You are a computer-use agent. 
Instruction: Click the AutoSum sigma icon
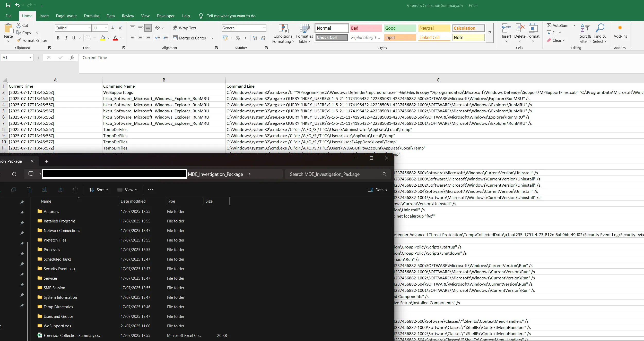pos(549,26)
